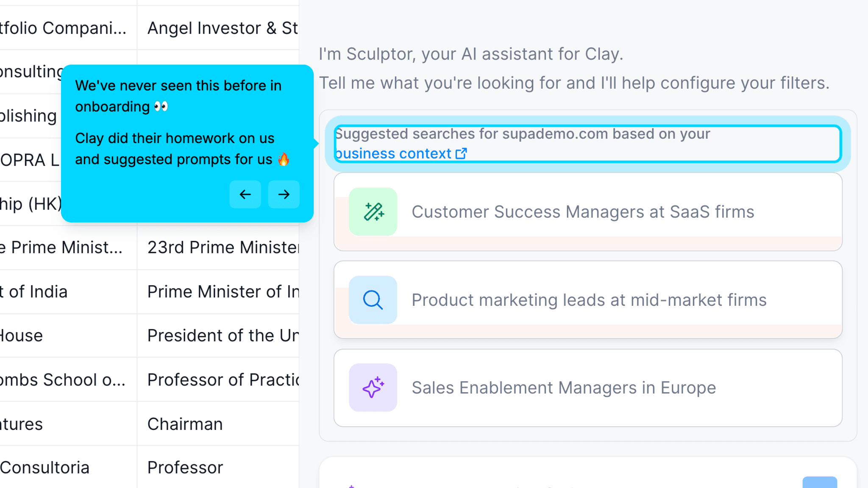Screen dimensions: 868x488
Task: Click the magnifying glass icon on Product marketing card
Action: (373, 299)
